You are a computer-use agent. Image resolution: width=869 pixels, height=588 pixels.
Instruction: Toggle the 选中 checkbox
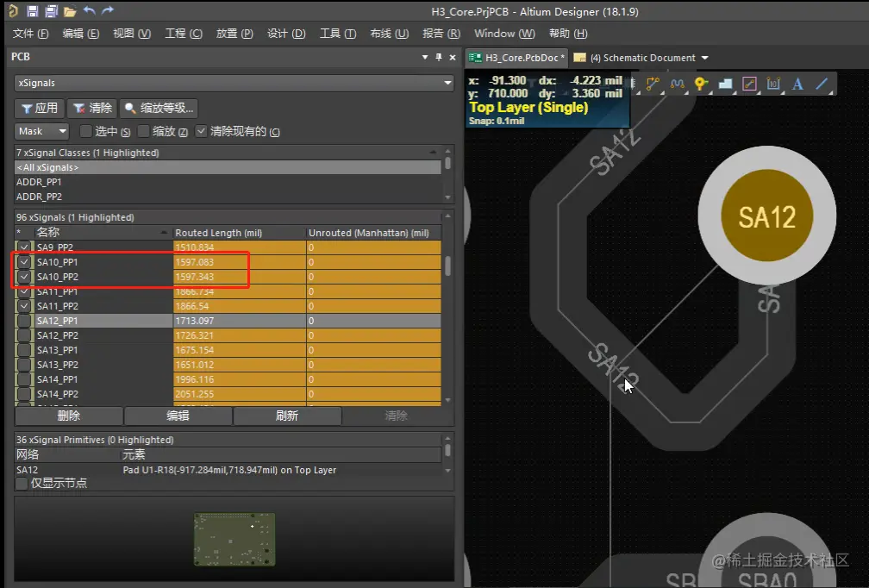click(85, 131)
